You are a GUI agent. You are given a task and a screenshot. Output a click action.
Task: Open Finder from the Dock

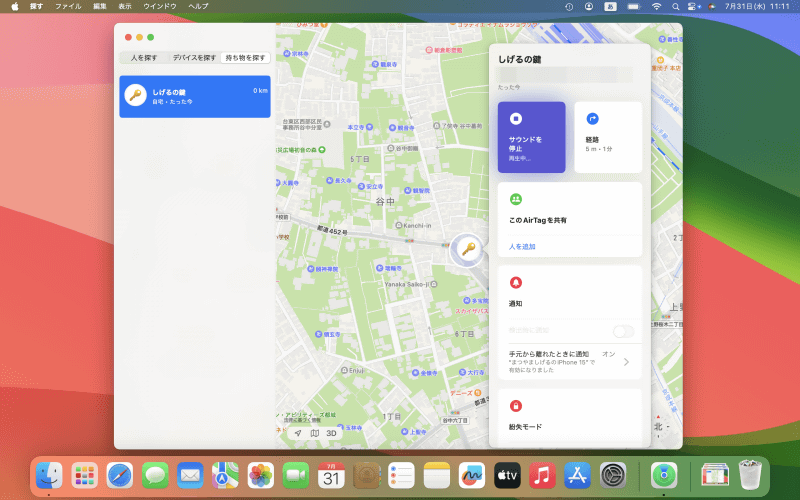pos(49,476)
